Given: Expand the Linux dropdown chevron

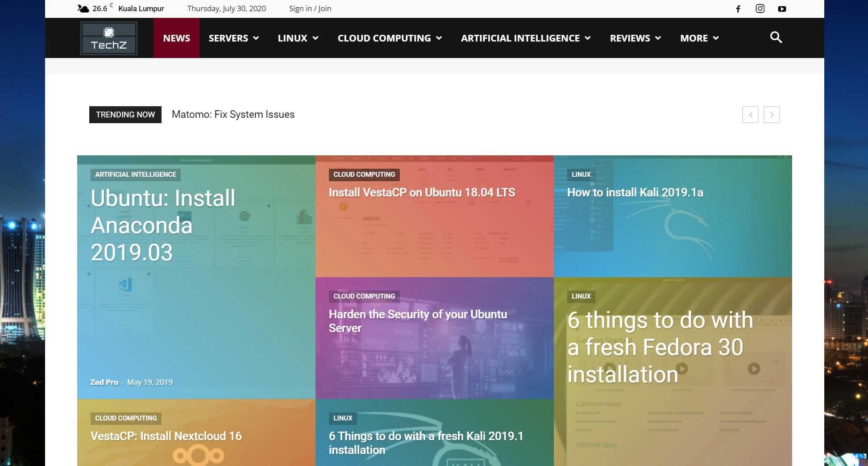Looking at the screenshot, I should click(x=315, y=38).
